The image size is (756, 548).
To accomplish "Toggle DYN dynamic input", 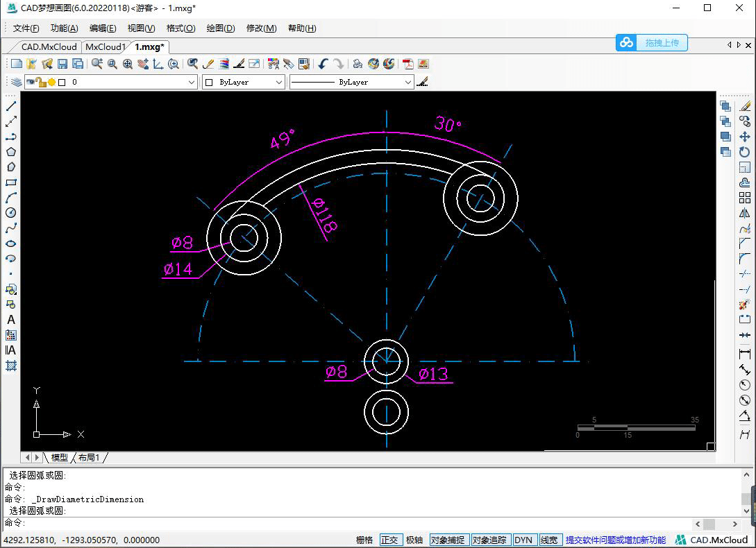I will click(523, 540).
